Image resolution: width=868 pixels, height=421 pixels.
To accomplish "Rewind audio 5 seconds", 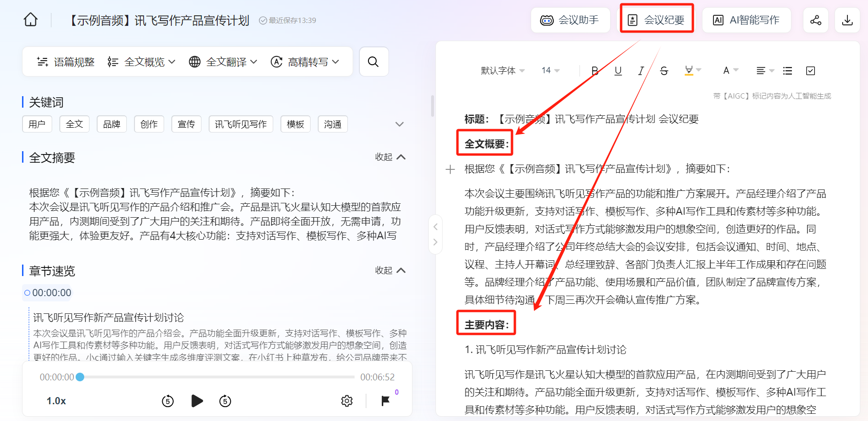I will [167, 401].
